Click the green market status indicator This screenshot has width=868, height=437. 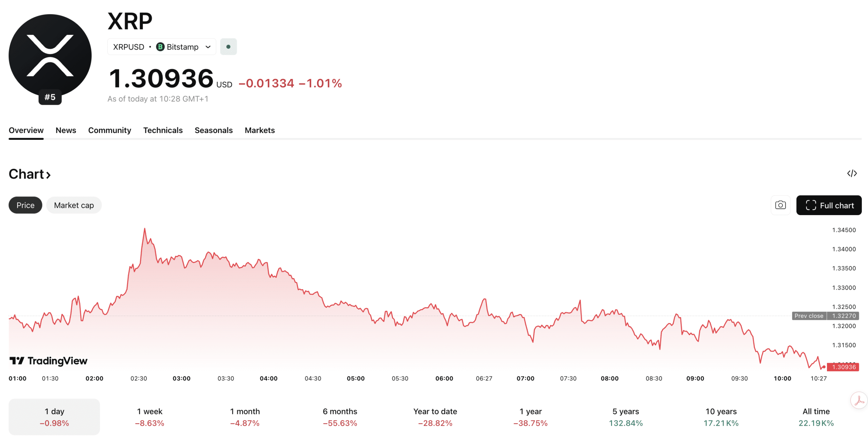pyautogui.click(x=228, y=47)
